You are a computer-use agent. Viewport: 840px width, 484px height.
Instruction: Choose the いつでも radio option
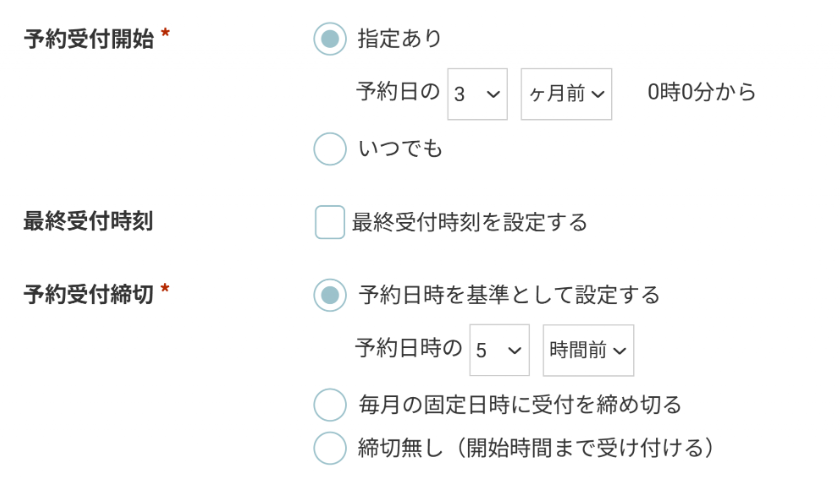[x=329, y=149]
